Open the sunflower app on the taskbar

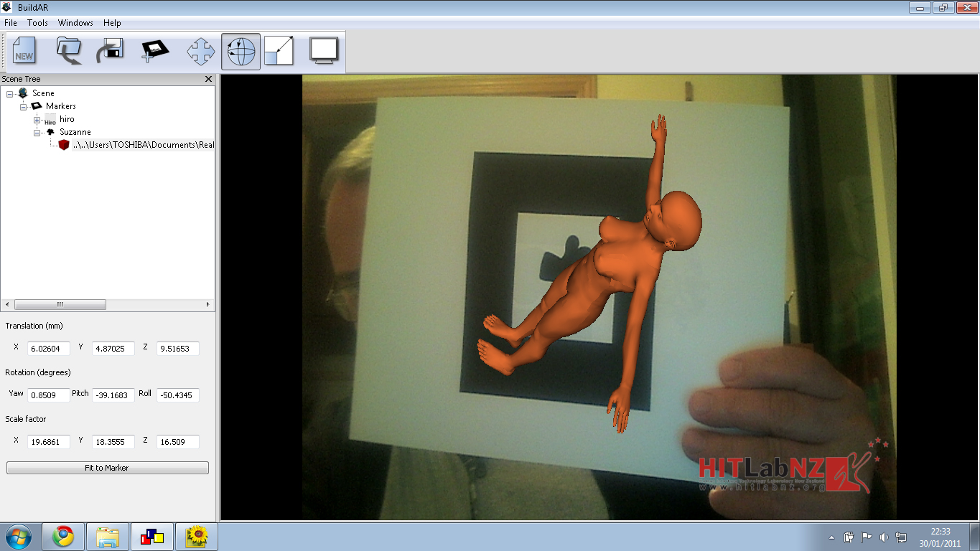(x=197, y=537)
